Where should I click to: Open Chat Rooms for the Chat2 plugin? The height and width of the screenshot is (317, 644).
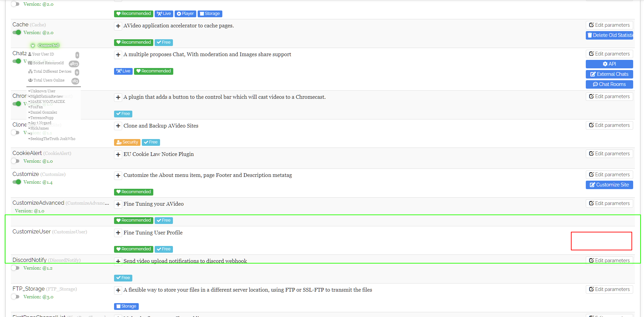click(x=609, y=84)
